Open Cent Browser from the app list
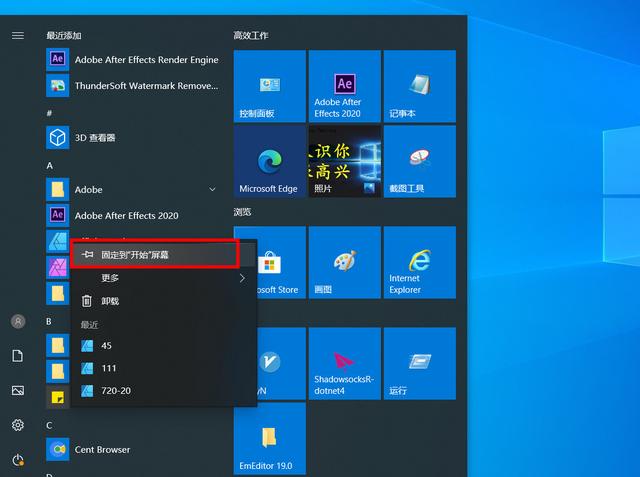The height and width of the screenshot is (477, 640). click(102, 449)
